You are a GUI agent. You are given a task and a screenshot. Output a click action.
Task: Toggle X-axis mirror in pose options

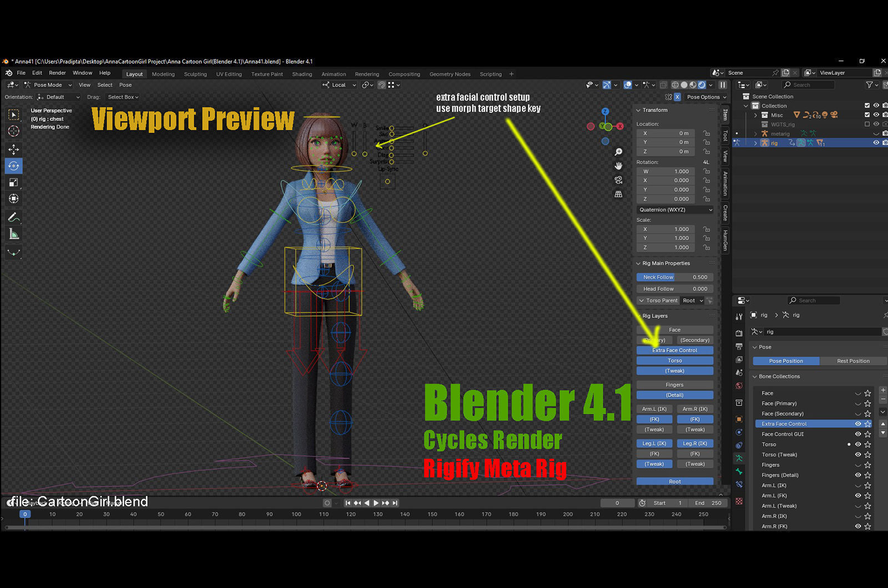click(677, 97)
